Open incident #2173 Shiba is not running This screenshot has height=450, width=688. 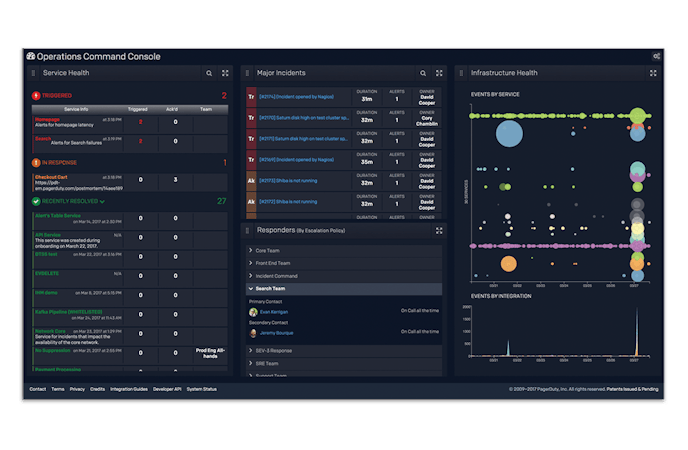[x=288, y=181]
